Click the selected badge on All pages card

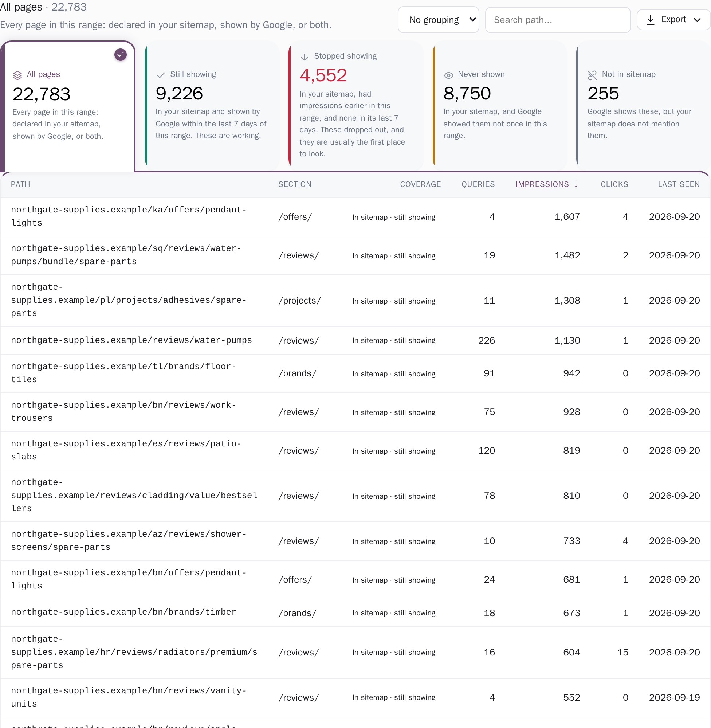(x=120, y=55)
